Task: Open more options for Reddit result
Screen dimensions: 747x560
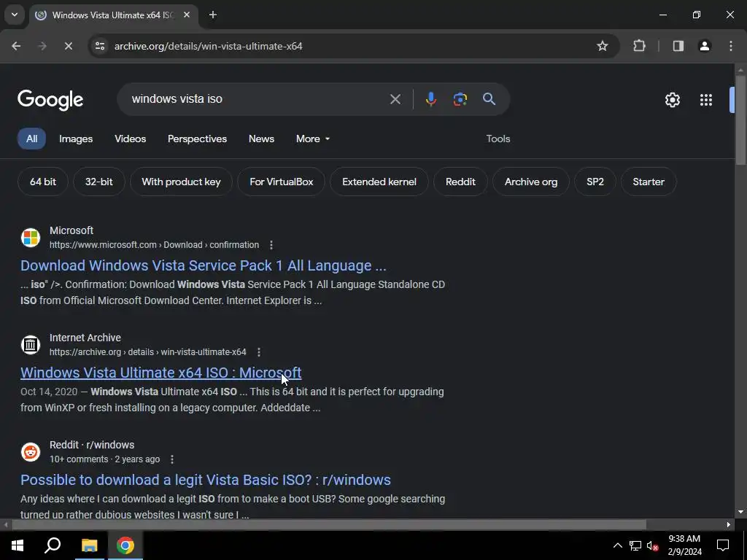Action: click(x=172, y=459)
